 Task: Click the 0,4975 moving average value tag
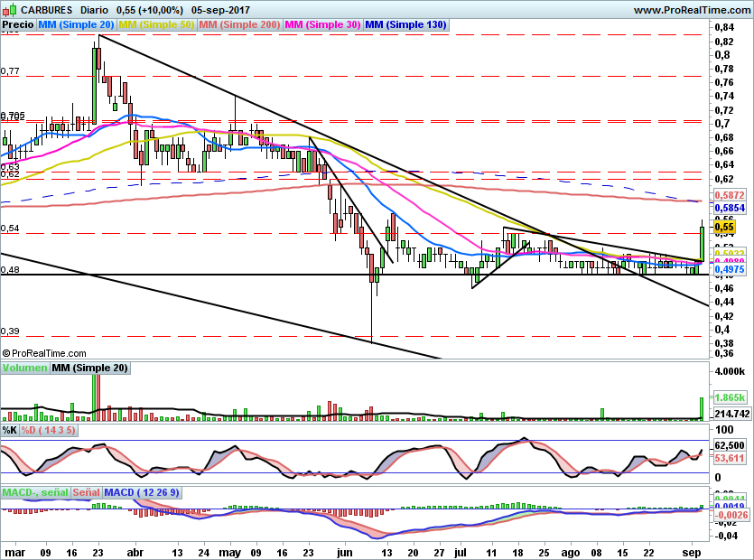pos(730,269)
